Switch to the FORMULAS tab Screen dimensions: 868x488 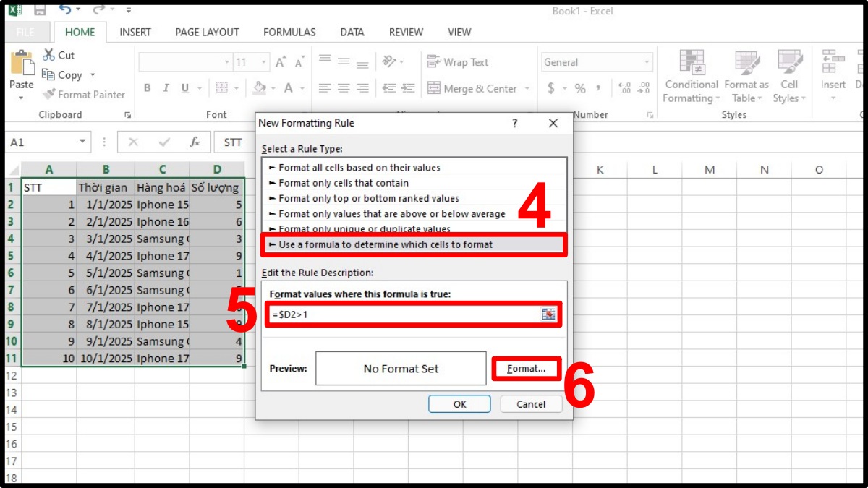pyautogui.click(x=289, y=33)
